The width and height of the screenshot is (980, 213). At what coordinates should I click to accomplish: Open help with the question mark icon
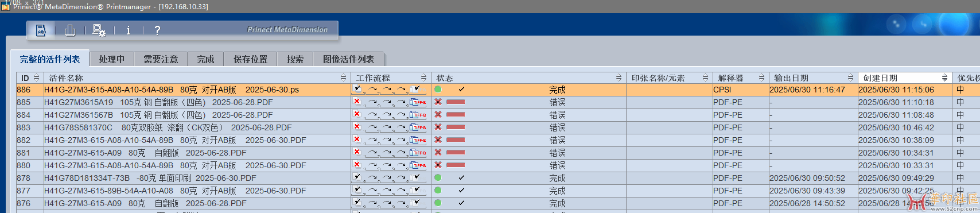[x=157, y=30]
